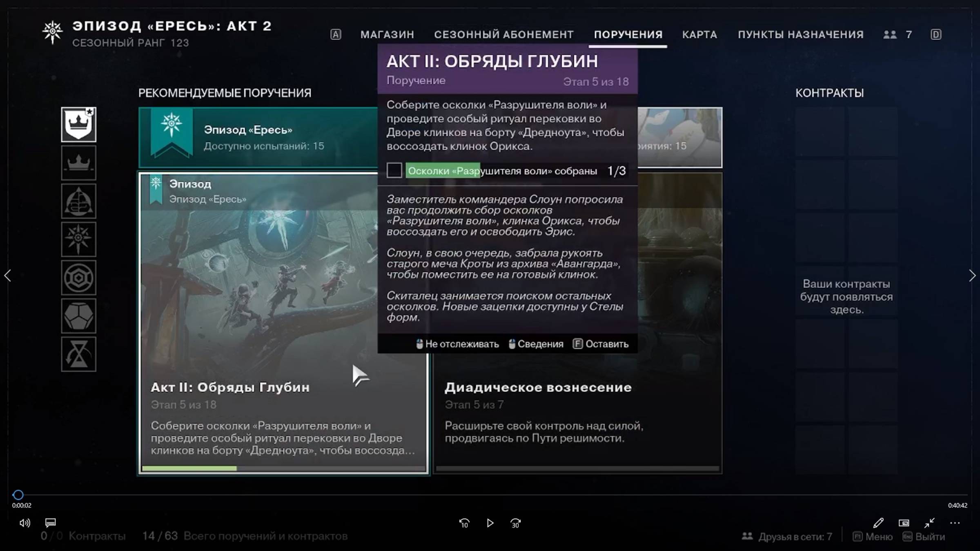Select the crowned shield category icon in sidebar

tap(78, 124)
